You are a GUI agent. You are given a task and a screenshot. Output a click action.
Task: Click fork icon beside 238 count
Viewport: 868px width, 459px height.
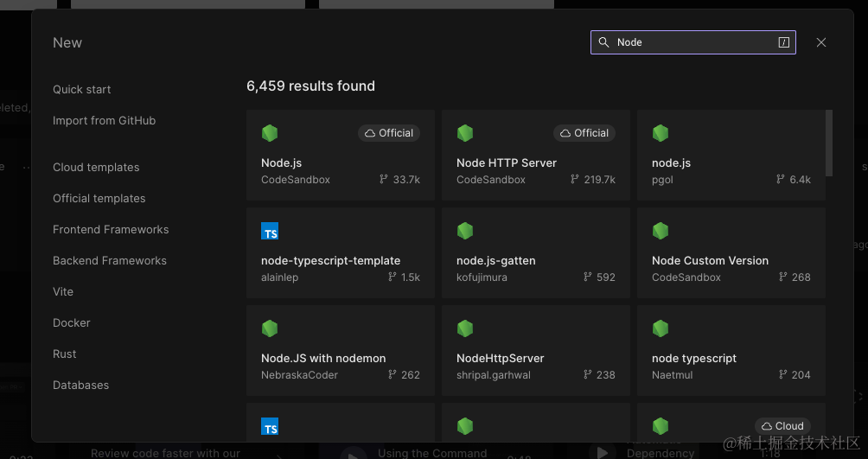coord(587,375)
